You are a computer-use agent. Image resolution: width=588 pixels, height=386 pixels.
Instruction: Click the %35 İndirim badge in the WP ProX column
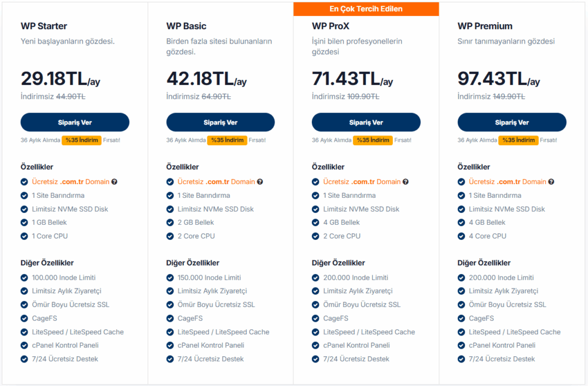(x=373, y=139)
